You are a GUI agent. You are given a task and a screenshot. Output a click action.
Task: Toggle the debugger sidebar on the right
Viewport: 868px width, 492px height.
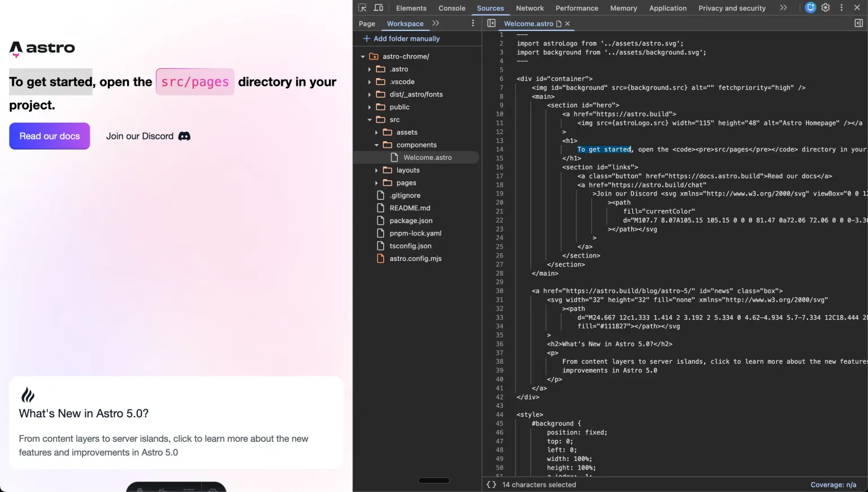tap(858, 23)
